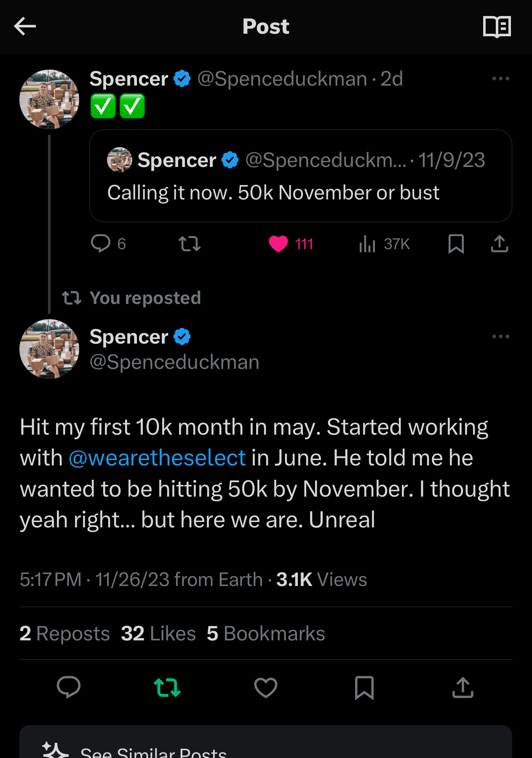Viewport: 532px width, 758px height.
Task: Unlike the top post with 111 likes
Action: pyautogui.click(x=278, y=244)
